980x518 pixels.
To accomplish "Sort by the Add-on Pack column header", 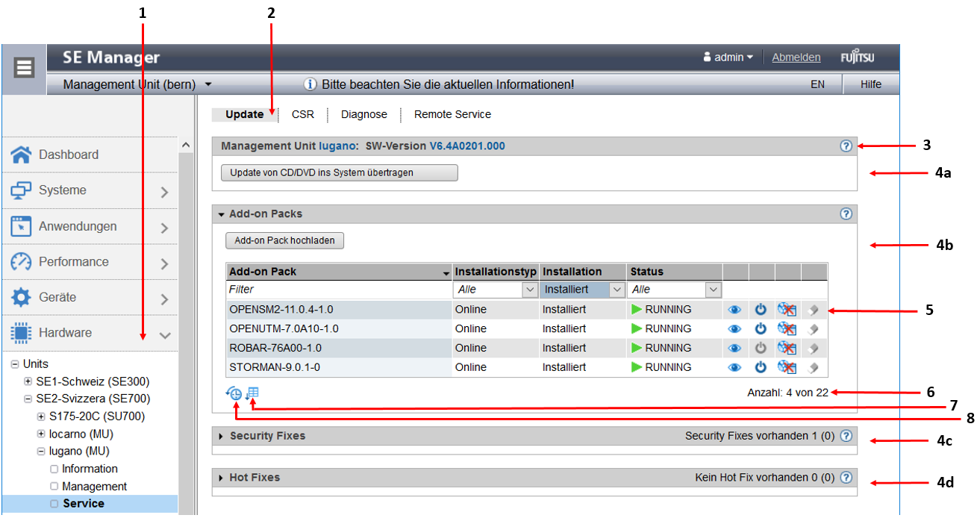I will point(339,272).
